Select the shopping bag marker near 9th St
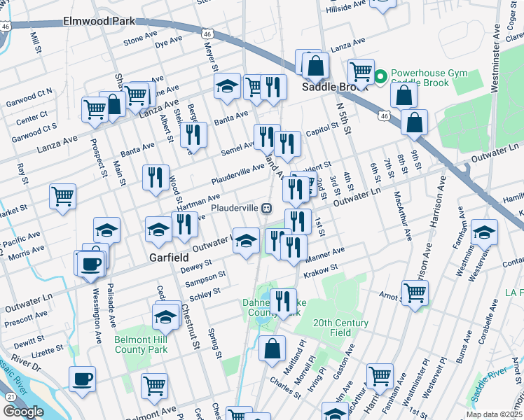This screenshot has height=420, width=524. [415, 125]
